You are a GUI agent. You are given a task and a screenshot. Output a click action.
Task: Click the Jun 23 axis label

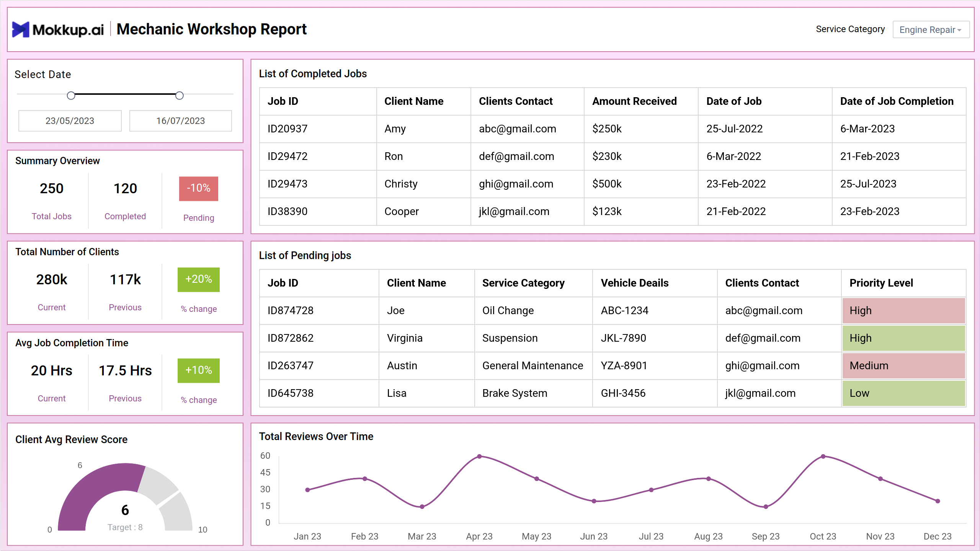coord(594,536)
